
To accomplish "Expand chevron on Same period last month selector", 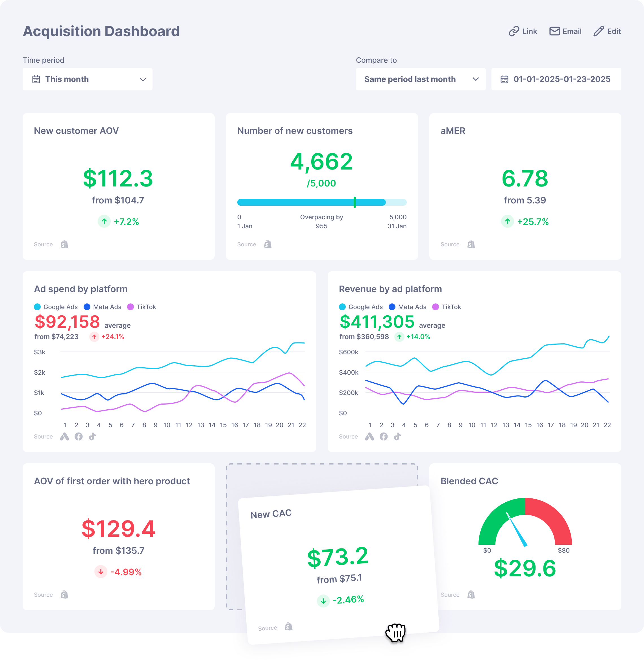I will pos(476,79).
